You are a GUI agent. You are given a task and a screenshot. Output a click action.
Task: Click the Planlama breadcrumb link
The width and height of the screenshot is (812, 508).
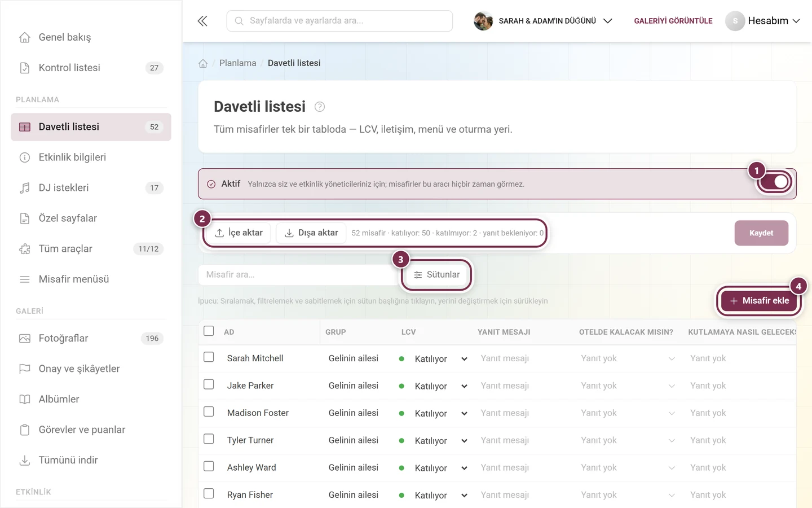(238, 63)
